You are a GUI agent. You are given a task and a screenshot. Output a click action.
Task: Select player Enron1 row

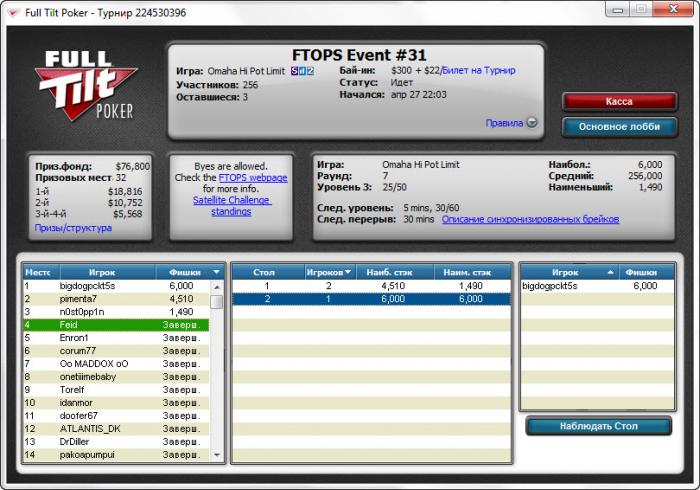coord(116,338)
